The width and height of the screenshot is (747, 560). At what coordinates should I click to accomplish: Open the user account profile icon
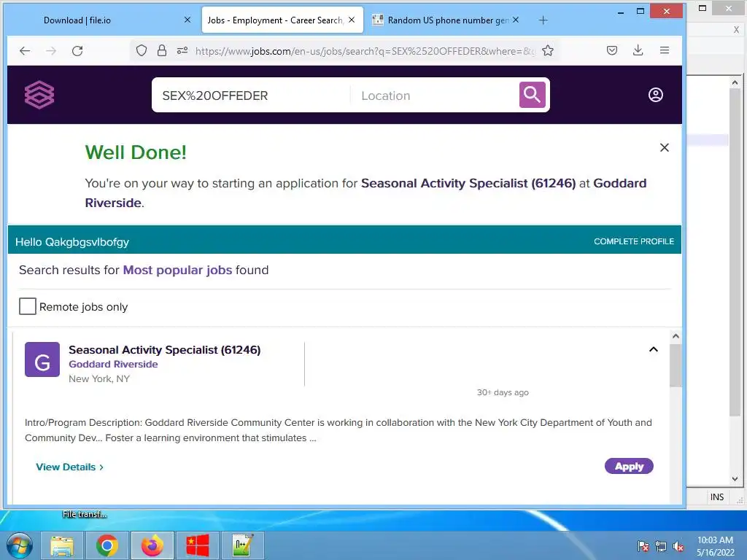pos(656,95)
